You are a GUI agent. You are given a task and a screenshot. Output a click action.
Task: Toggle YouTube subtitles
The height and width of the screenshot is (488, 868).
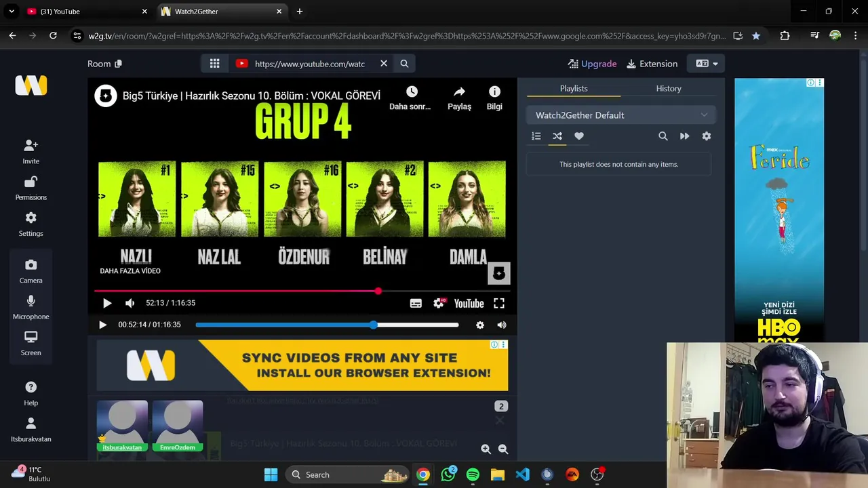(416, 304)
